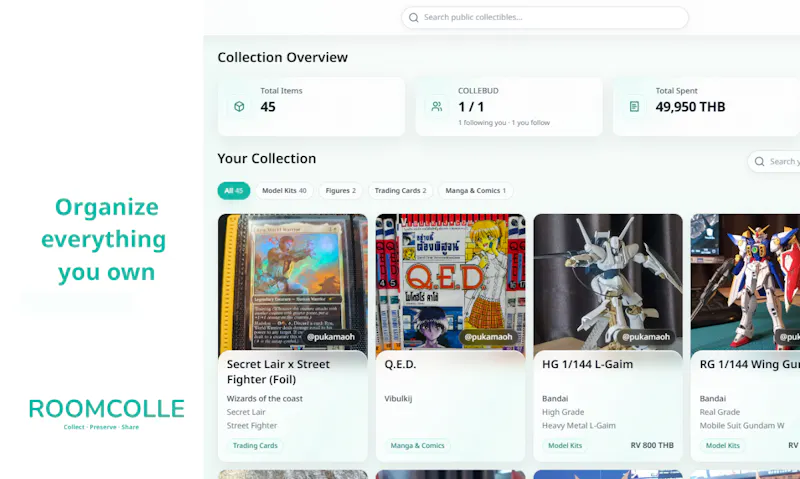Click the Total Items box icon

pyautogui.click(x=239, y=107)
